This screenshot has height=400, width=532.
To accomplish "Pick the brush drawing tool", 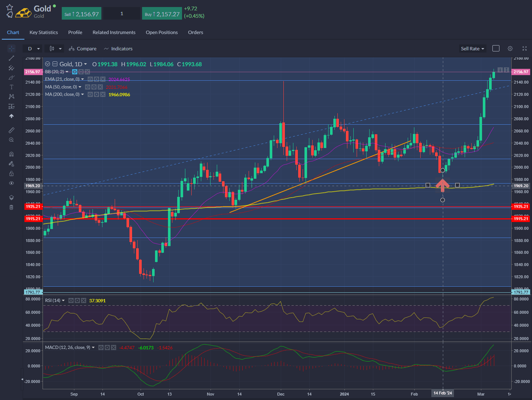I will coord(11,77).
